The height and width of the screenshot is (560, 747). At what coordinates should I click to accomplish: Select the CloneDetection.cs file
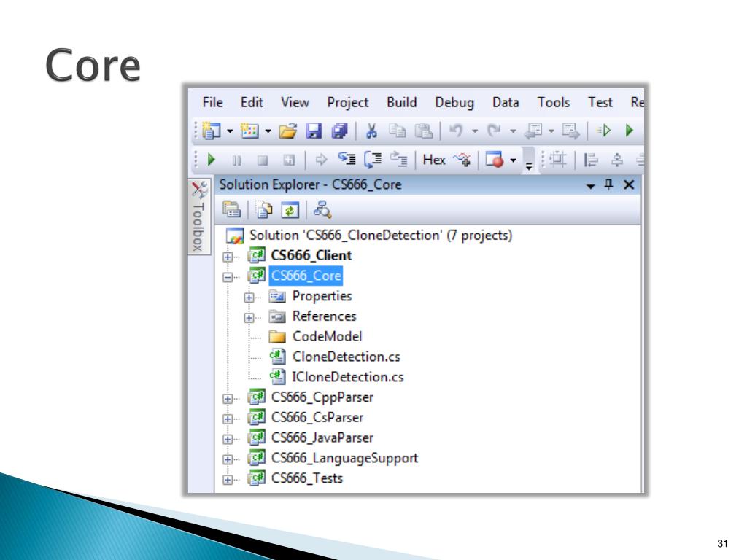pyautogui.click(x=346, y=357)
